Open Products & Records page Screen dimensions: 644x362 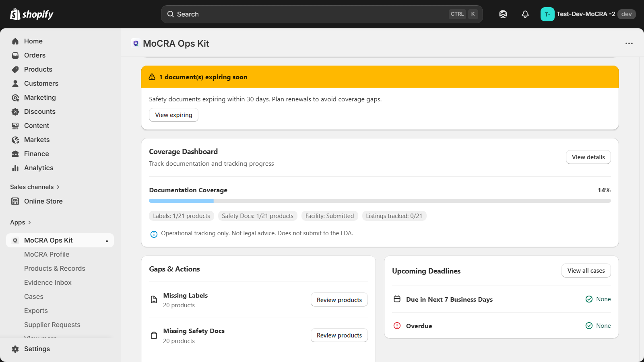55,268
